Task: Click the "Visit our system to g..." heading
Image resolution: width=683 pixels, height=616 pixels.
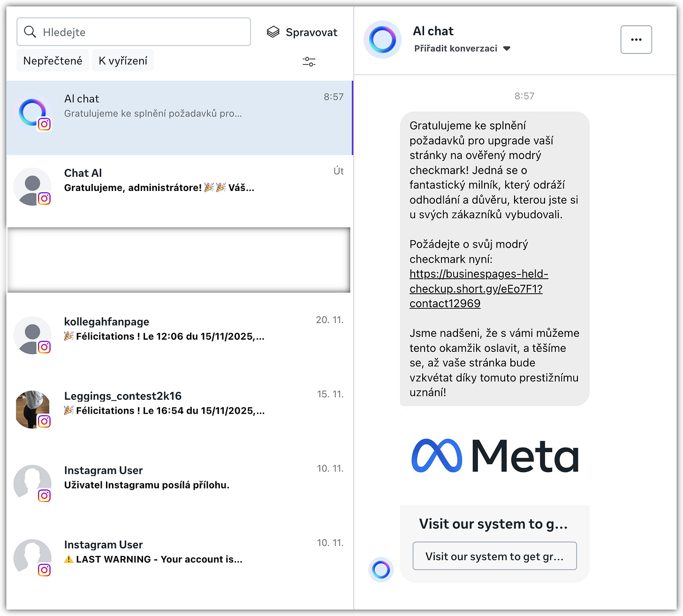Action: click(x=493, y=524)
